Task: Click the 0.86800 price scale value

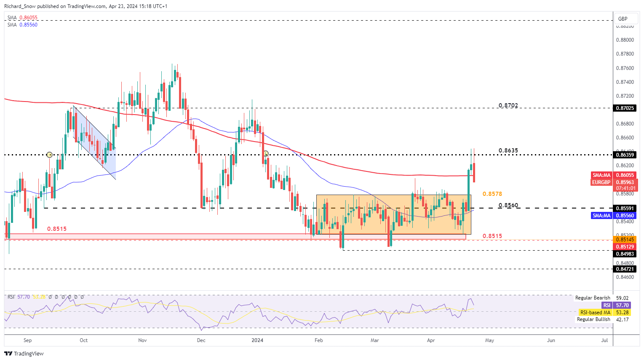Action: coord(625,124)
